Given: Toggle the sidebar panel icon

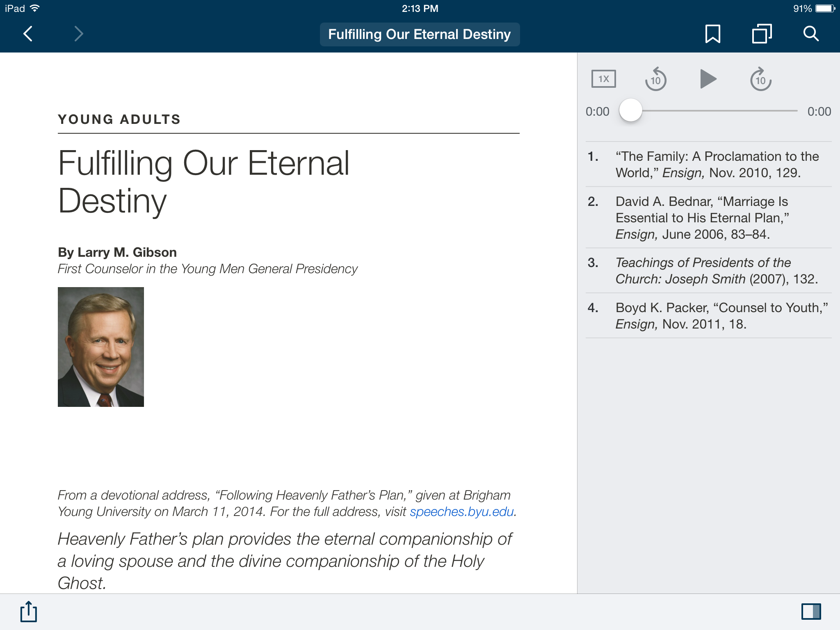Looking at the screenshot, I should tap(811, 612).
